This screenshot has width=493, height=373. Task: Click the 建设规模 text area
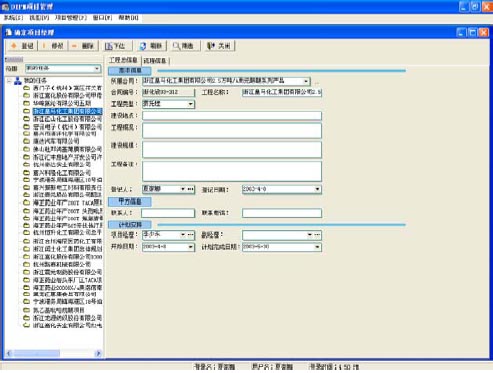(232, 149)
